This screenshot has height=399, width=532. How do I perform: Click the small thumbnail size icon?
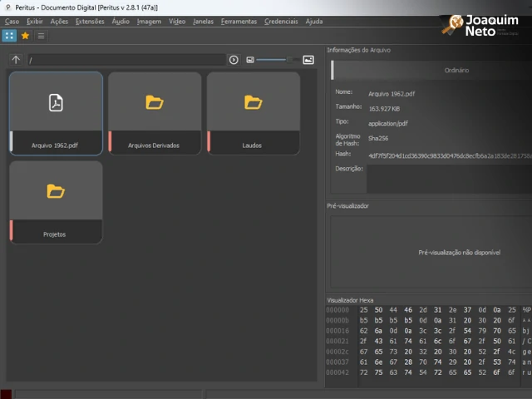click(x=250, y=60)
